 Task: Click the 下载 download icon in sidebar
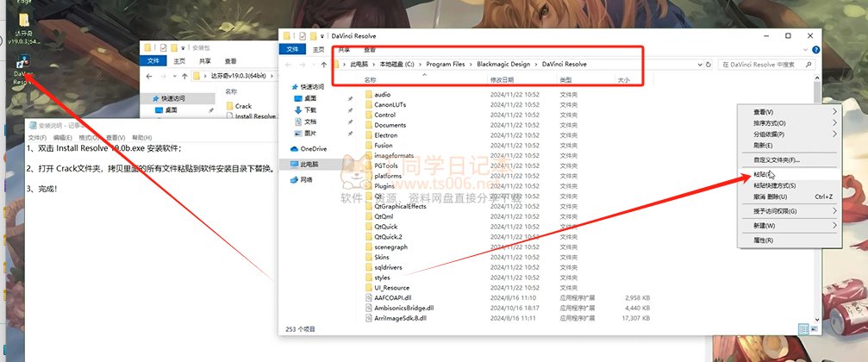(x=298, y=110)
